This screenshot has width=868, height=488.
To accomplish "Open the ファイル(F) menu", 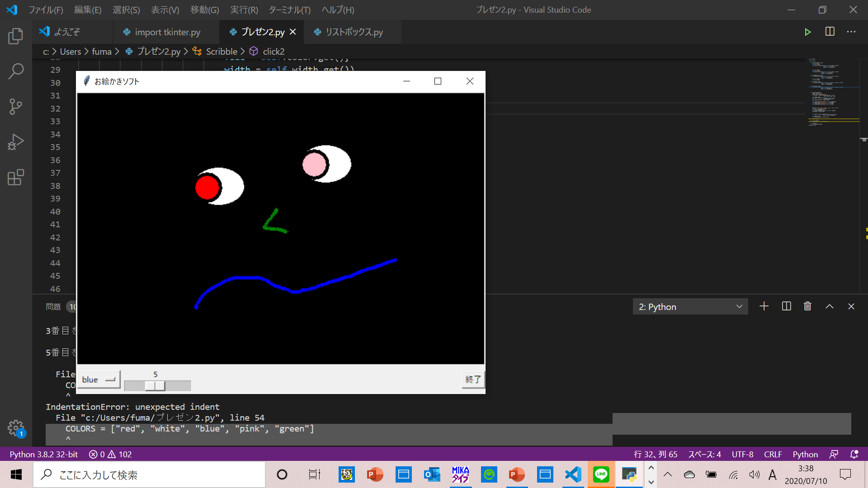I will 46,9.
